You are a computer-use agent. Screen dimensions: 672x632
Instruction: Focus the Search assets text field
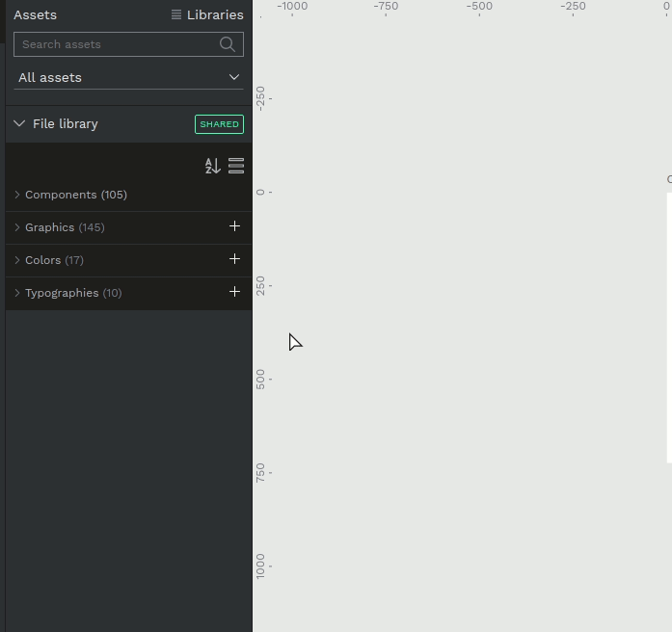(x=116, y=44)
